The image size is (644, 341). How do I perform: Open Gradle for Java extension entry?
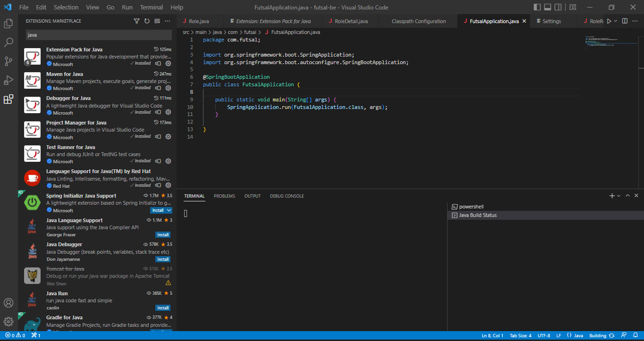pyautogui.click(x=98, y=322)
